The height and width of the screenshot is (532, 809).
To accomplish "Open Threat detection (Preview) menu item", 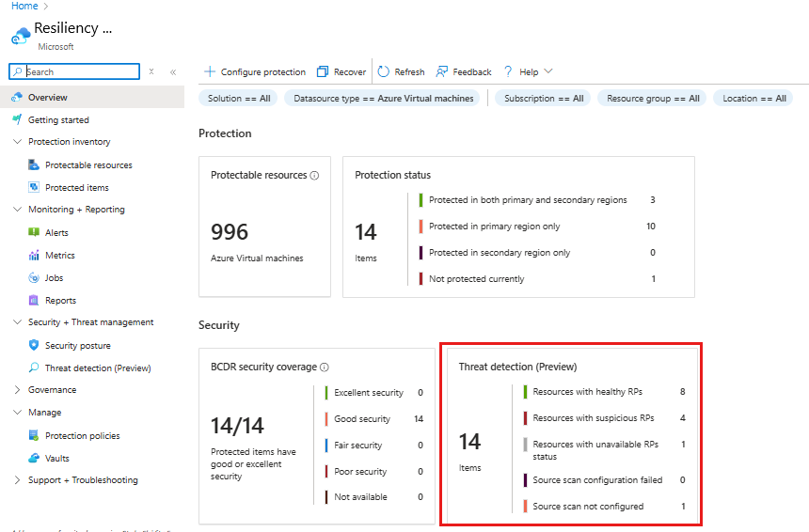I will [x=97, y=368].
